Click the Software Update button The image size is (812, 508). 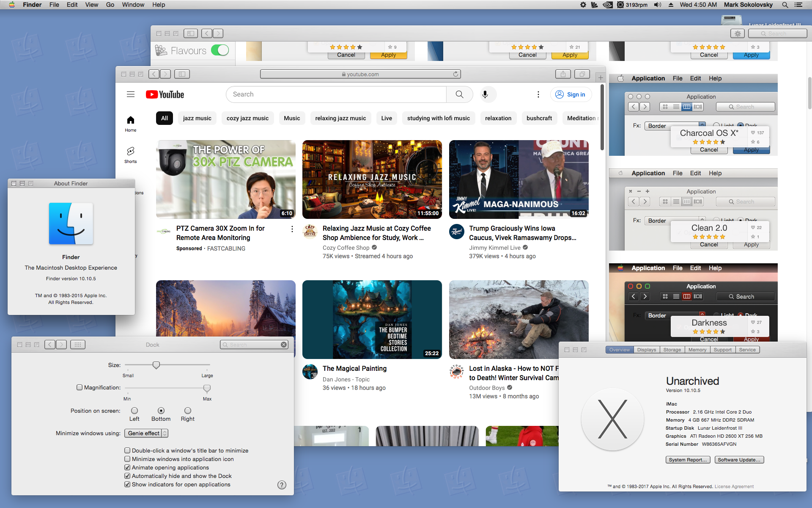click(739, 460)
